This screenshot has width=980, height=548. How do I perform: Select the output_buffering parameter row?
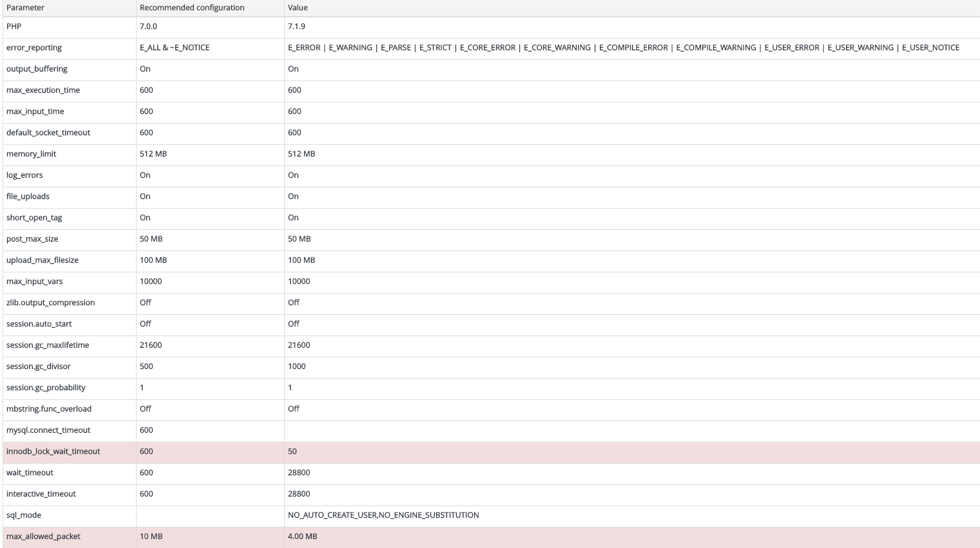[x=490, y=69]
